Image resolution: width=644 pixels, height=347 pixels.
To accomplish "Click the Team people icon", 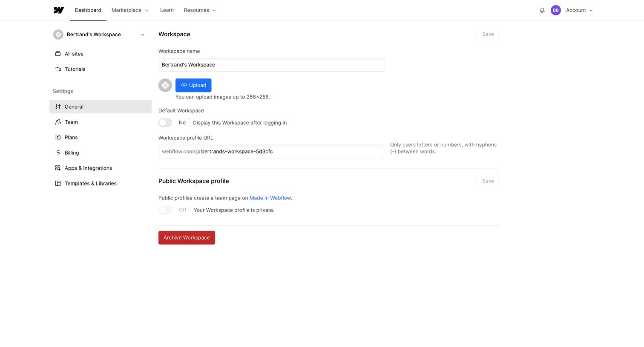I will 58,122.
